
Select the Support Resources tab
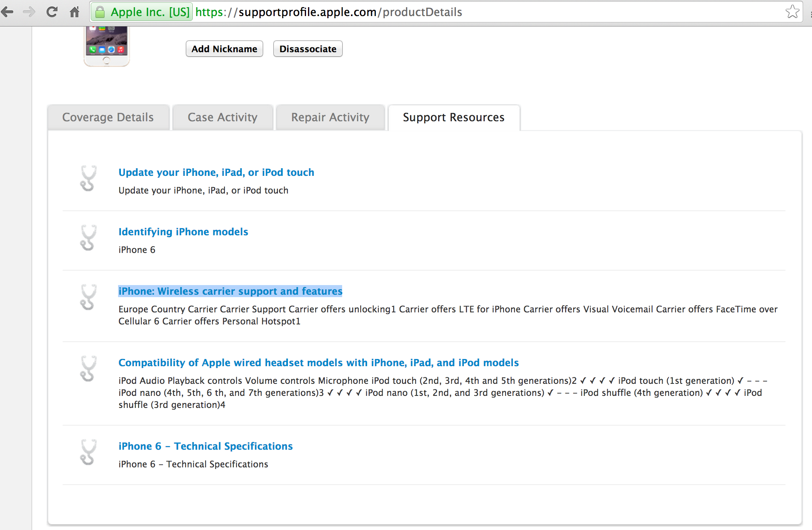(x=454, y=117)
